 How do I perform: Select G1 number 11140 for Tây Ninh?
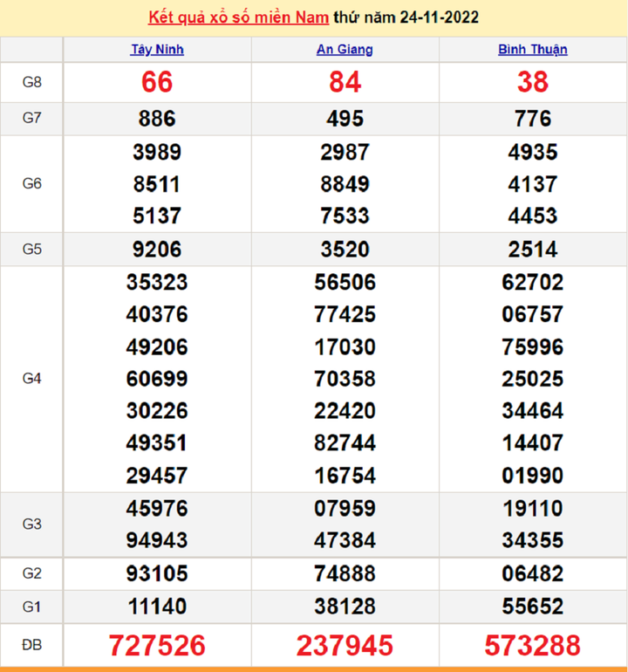coord(157,606)
